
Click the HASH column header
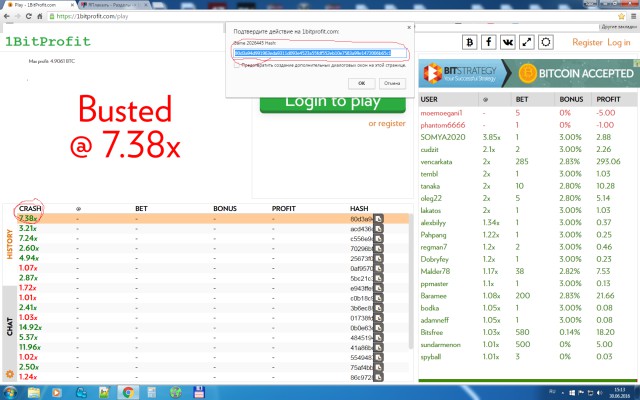tap(359, 209)
